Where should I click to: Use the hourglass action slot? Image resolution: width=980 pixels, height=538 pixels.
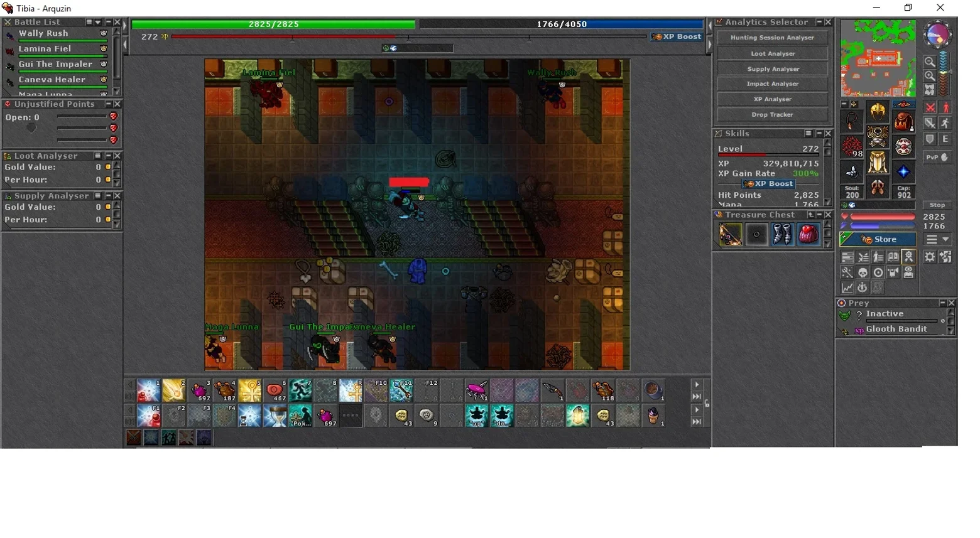pyautogui.click(x=275, y=416)
